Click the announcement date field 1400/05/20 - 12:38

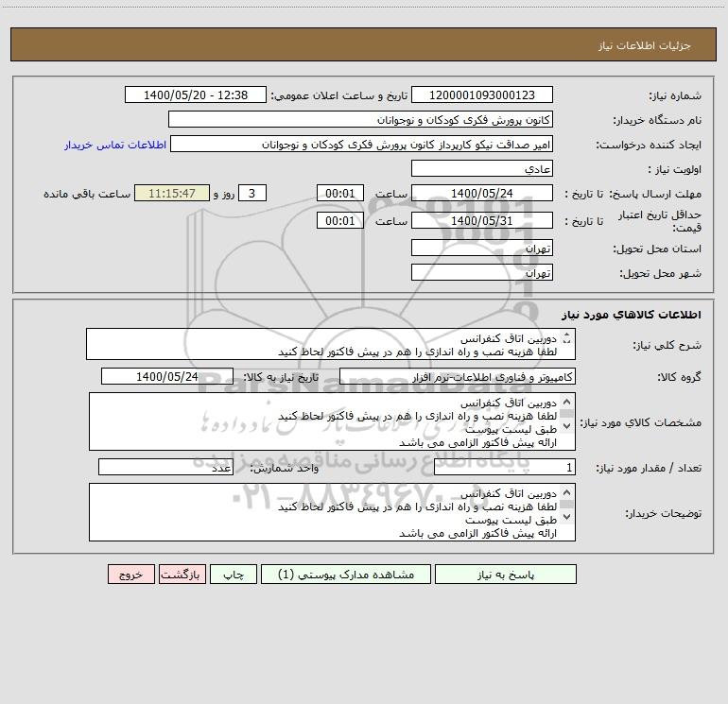196,94
